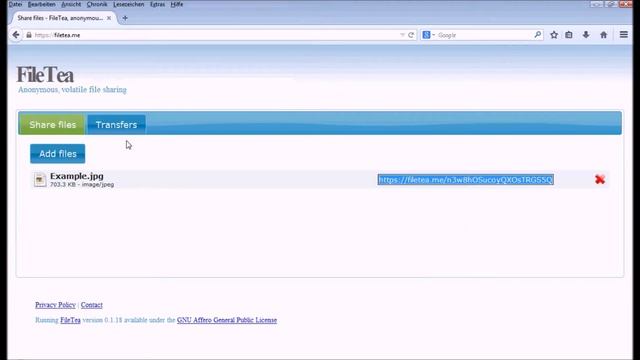640x360 pixels.
Task: Switch to the Share files tab
Action: tap(52, 124)
